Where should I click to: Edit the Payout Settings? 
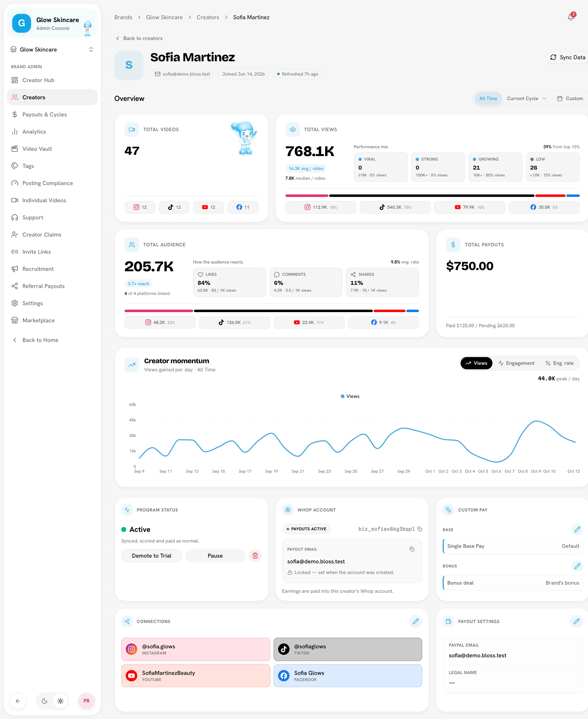(x=577, y=621)
